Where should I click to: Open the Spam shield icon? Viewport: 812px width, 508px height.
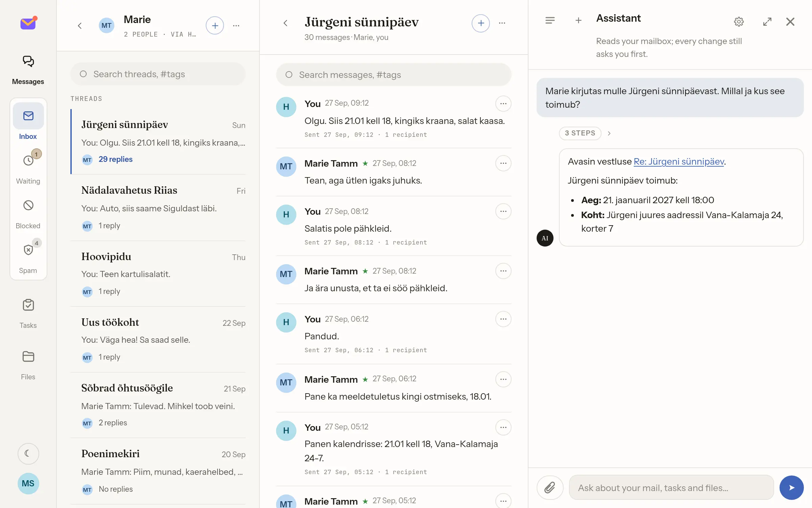coord(28,250)
